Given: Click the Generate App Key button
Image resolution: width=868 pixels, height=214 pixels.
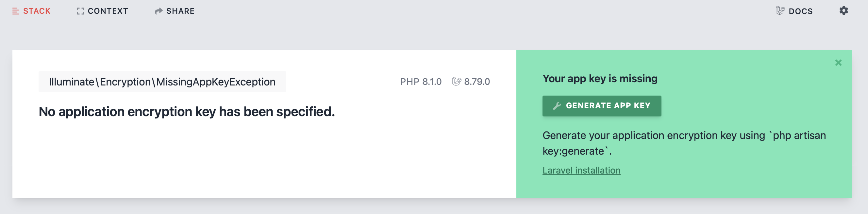Looking at the screenshot, I should pos(601,106).
